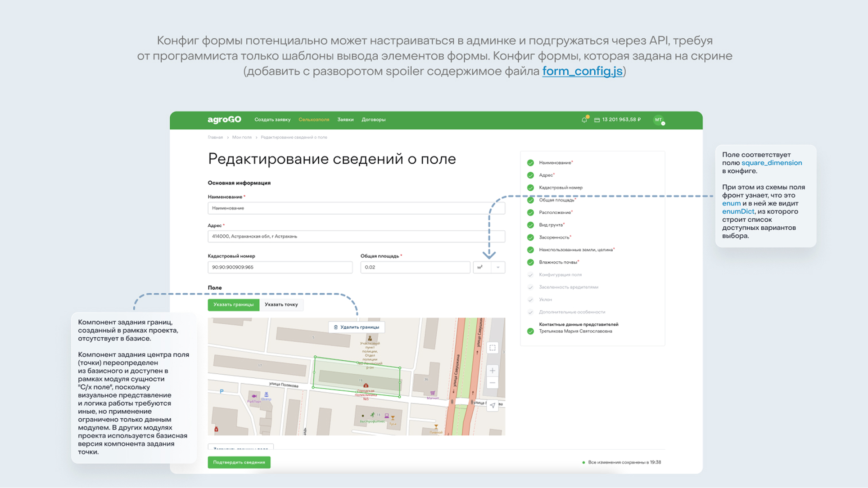Open the Договоры menu item
The width and height of the screenshot is (868, 488).
tap(373, 120)
